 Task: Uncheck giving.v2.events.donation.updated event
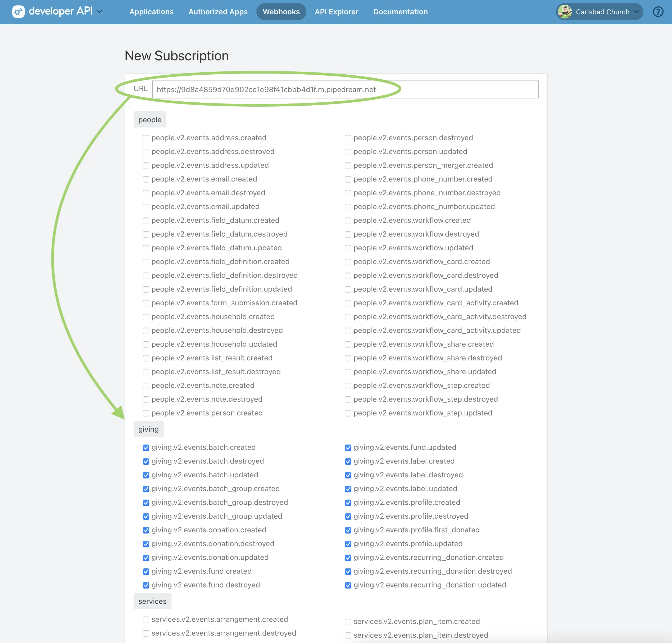(146, 557)
